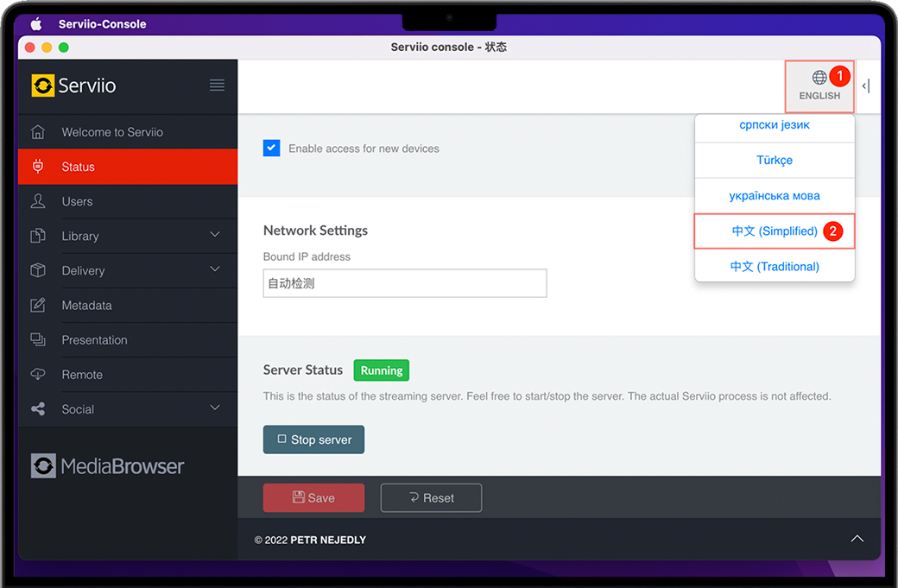This screenshot has height=588, width=898.
Task: Click the home icon for Welcome to Serviio
Action: (x=38, y=132)
